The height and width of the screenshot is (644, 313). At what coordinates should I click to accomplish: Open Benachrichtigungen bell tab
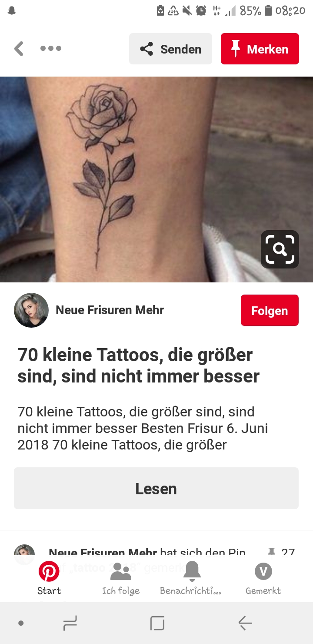pos(191,578)
